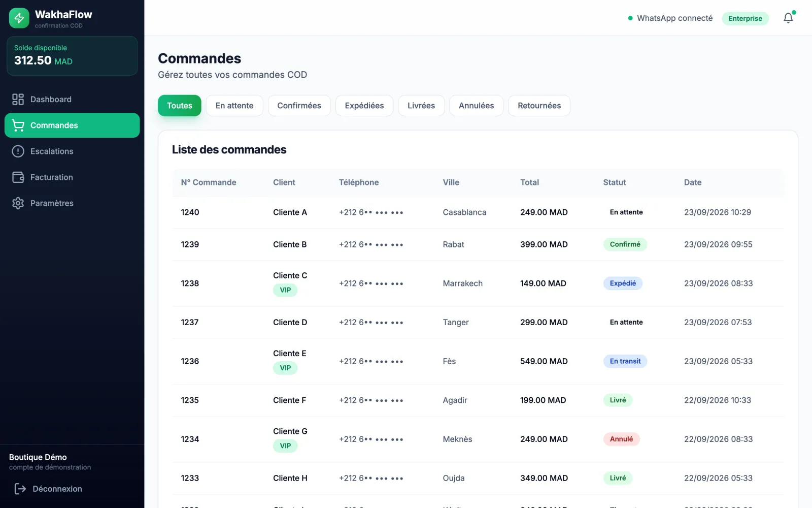Select client name Cliente D

coord(290,322)
